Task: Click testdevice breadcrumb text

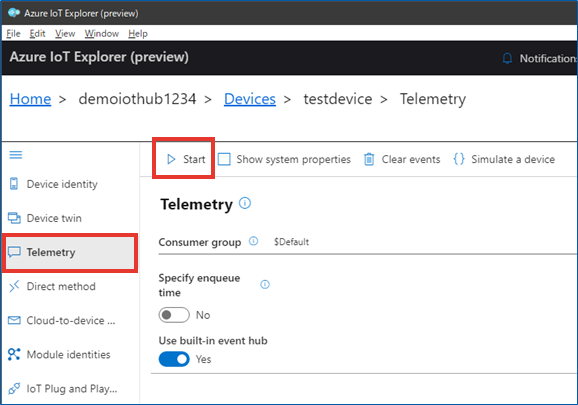Action: pyautogui.click(x=338, y=99)
